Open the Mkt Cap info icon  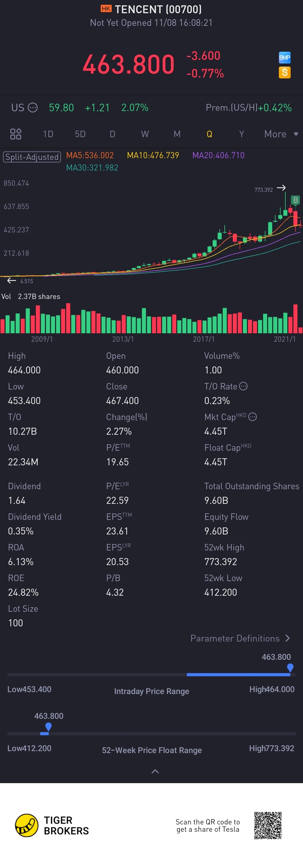(x=252, y=417)
